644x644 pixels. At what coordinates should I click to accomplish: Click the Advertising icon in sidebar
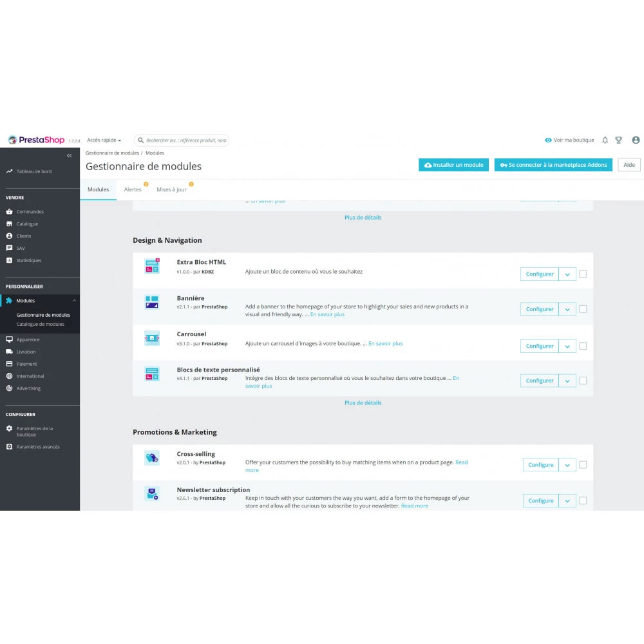click(x=10, y=388)
